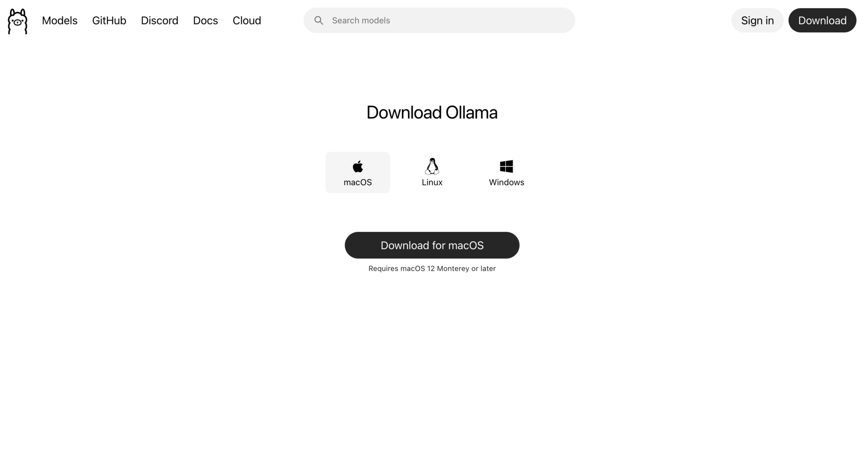Select the macOS label tab
The image size is (868, 465).
click(x=358, y=173)
